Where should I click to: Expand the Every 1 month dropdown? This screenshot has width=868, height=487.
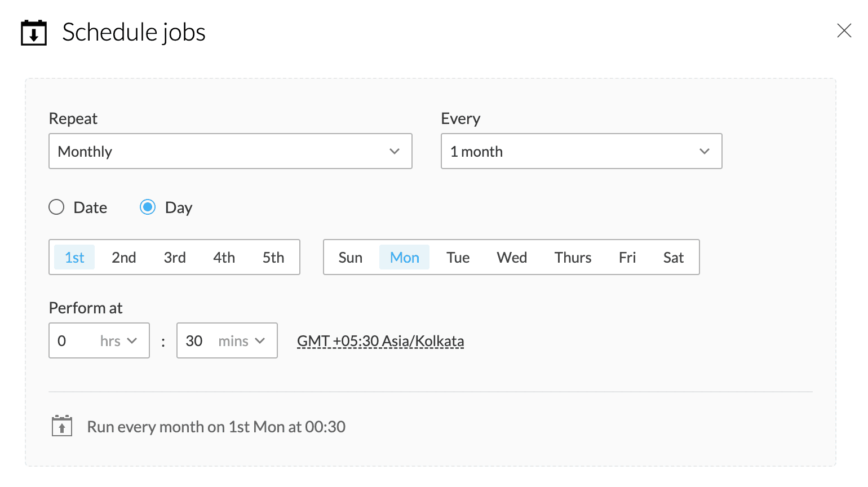(x=581, y=151)
